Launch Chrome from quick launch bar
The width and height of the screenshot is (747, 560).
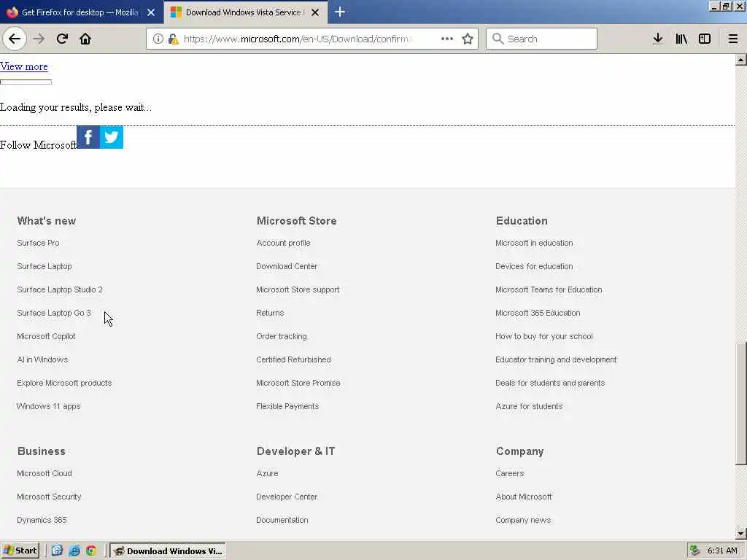point(91,551)
